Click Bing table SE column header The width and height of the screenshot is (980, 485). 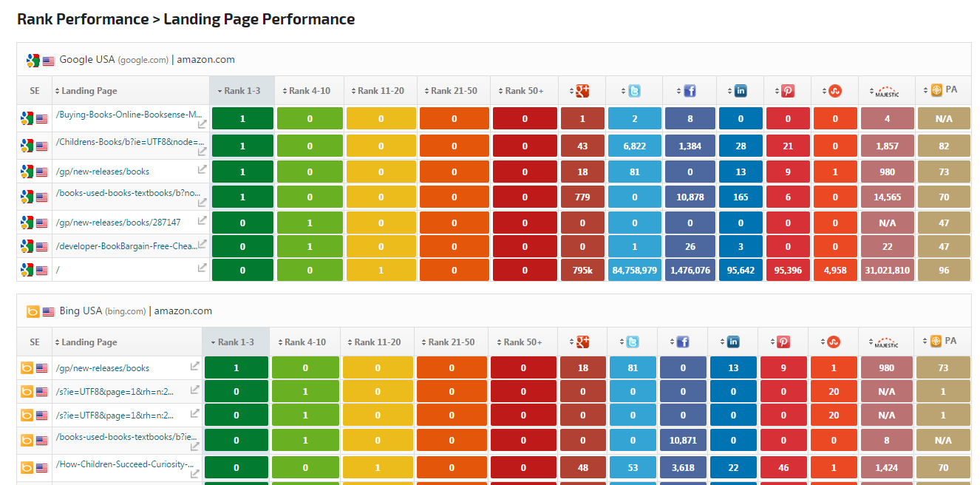(x=35, y=342)
